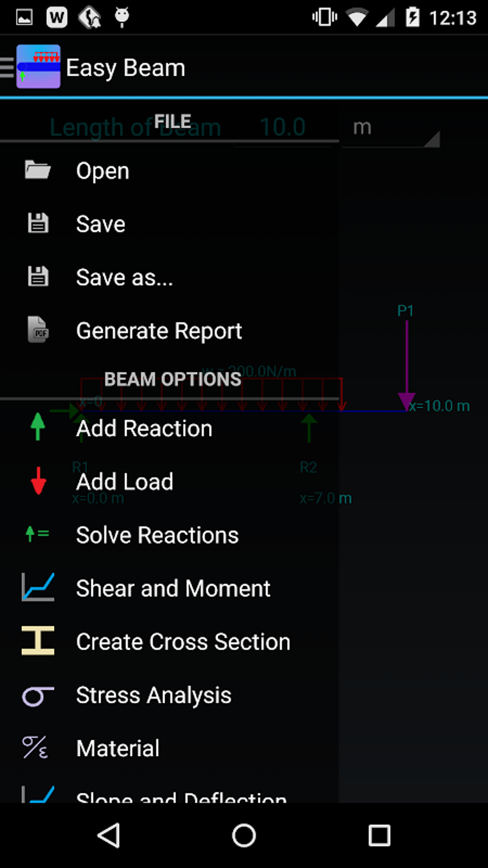Viewport: 488px width, 868px height.
Task: Click the I-beam Create Cross Section icon
Action: (x=38, y=641)
